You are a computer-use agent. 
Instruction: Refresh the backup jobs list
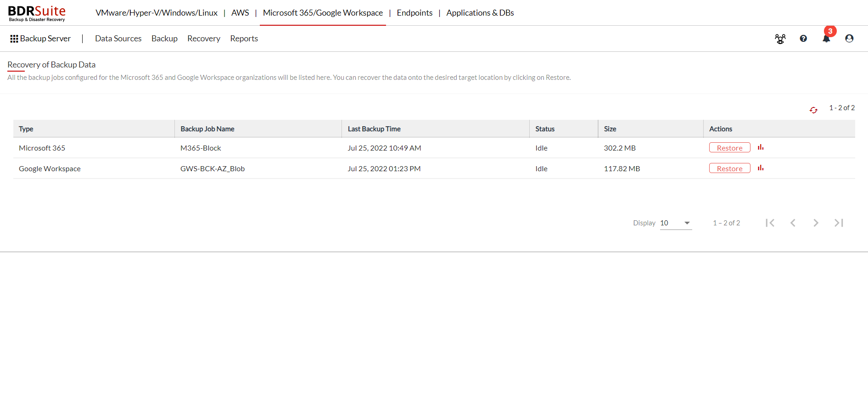[x=813, y=110]
